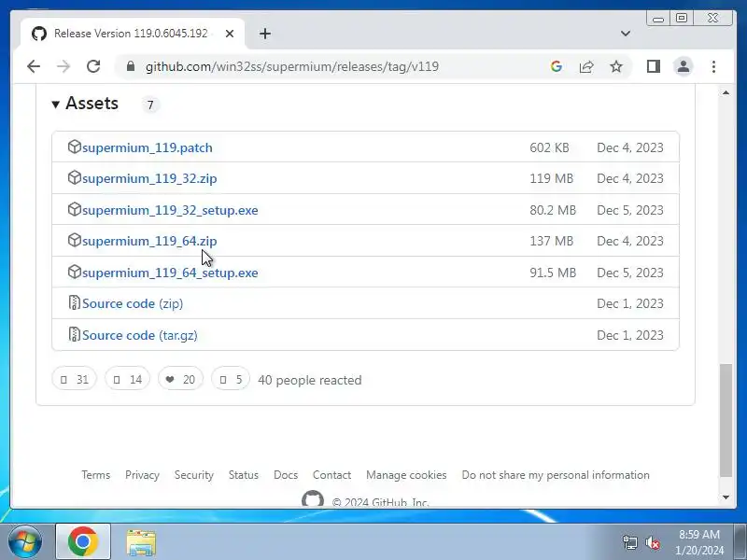Bookmark this page with the star icon
Image resolution: width=747 pixels, height=560 pixels.
616,66
